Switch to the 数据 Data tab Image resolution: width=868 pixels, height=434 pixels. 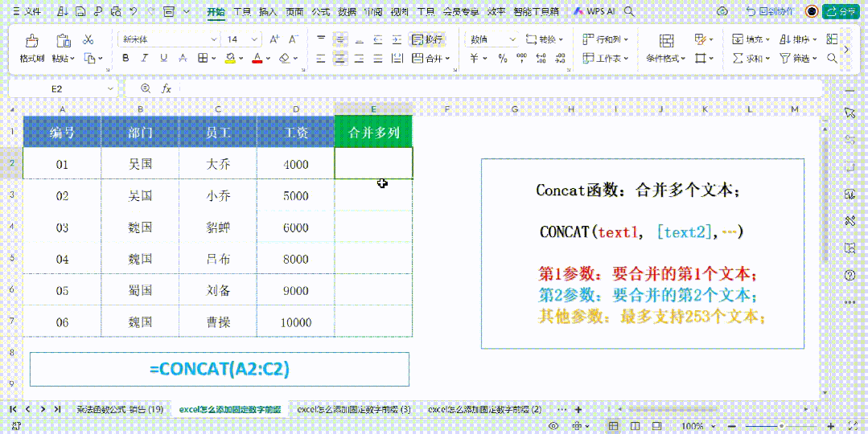(x=347, y=11)
